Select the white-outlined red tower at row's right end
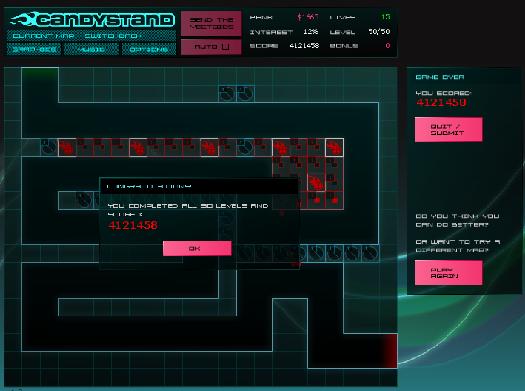The height and width of the screenshot is (391, 525). 334,147
